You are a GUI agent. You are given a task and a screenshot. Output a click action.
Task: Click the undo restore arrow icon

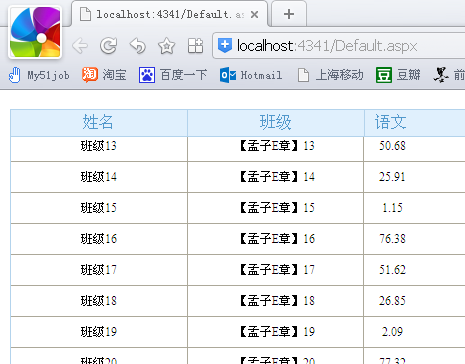click(138, 46)
